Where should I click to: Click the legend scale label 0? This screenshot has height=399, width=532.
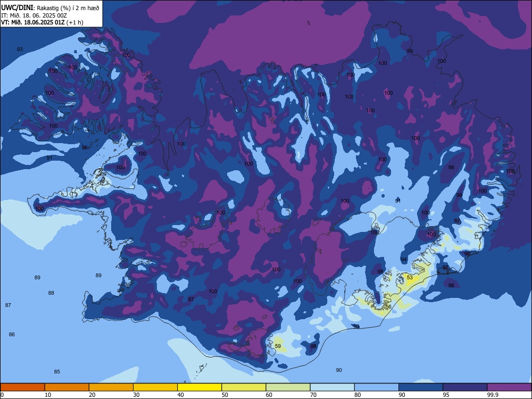tap(2, 395)
